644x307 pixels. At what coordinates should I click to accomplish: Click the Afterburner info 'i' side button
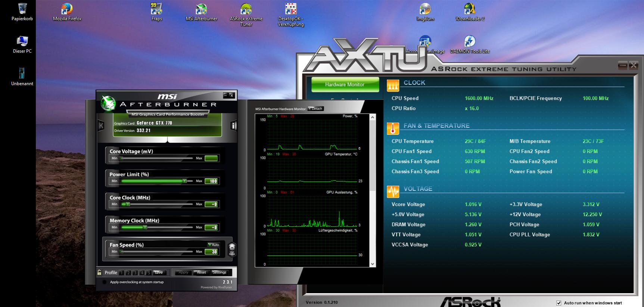(234, 125)
